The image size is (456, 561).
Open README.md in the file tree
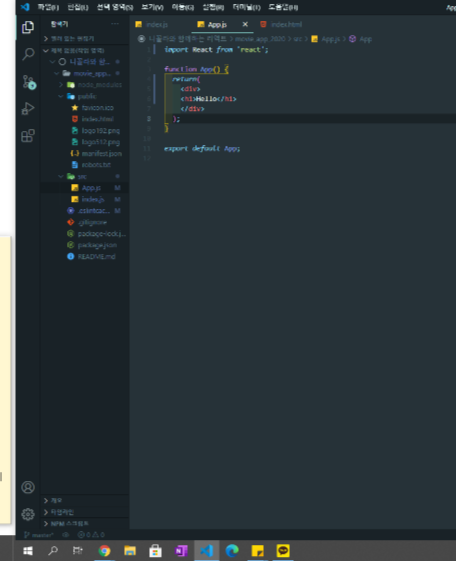[x=84, y=257]
